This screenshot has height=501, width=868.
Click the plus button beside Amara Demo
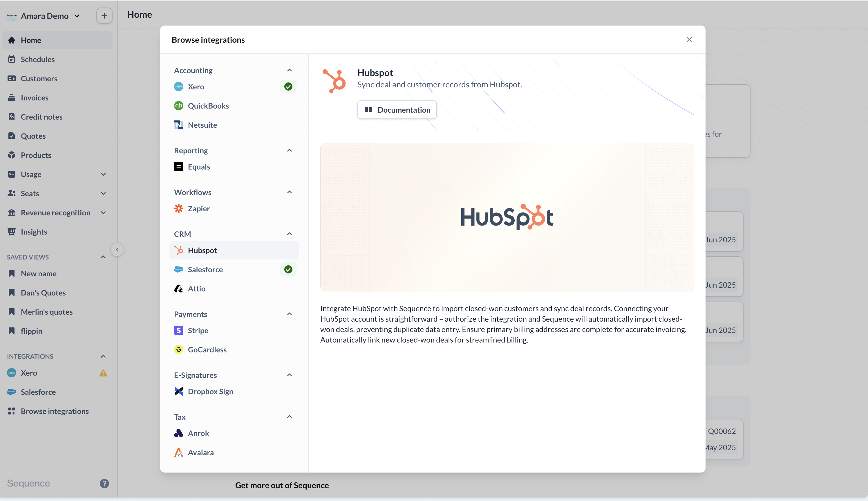104,16
